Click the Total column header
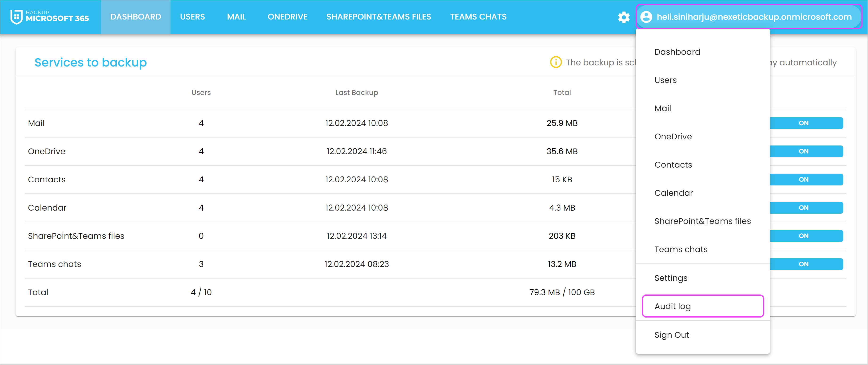Image resolution: width=868 pixels, height=365 pixels. point(562,93)
